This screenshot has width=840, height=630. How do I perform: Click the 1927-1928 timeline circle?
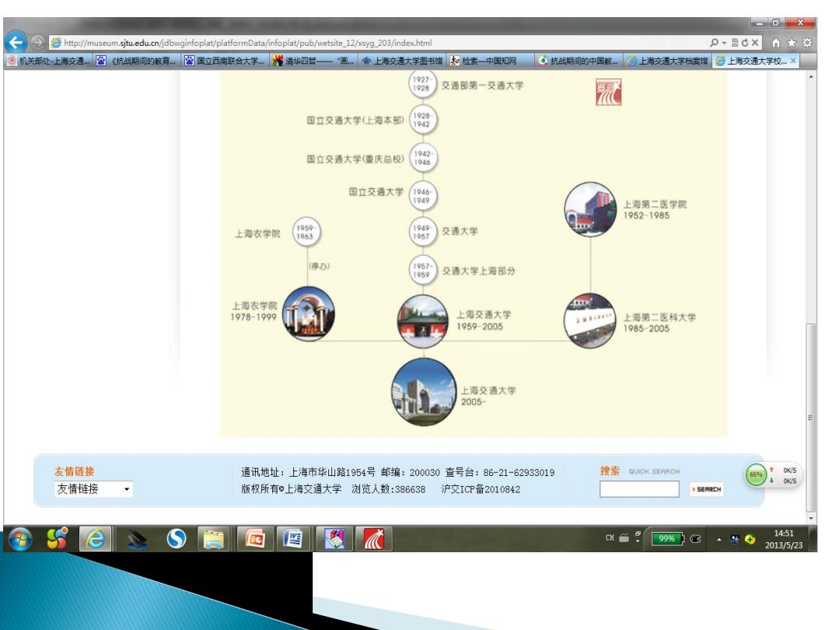pyautogui.click(x=422, y=84)
